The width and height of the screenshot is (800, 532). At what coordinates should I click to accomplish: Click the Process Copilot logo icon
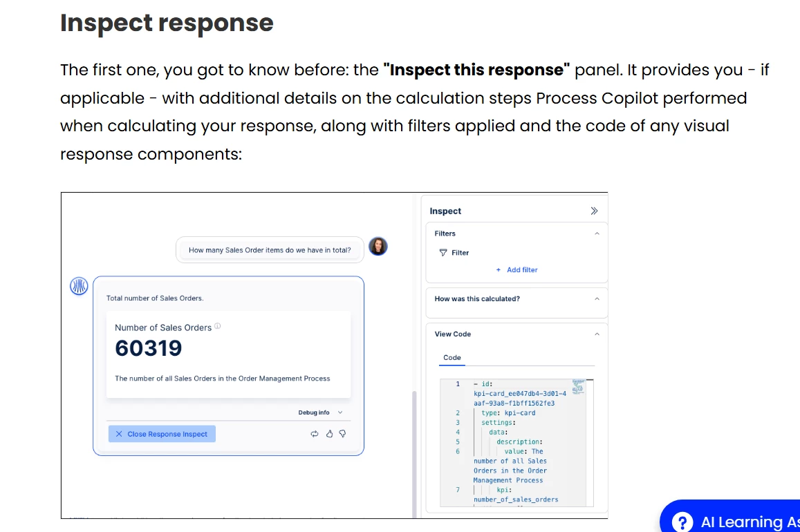tap(80, 286)
